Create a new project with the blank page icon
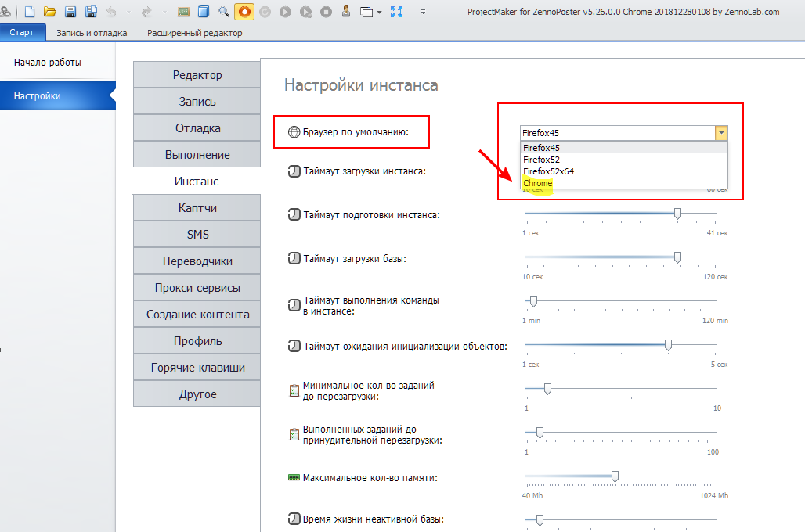 click(x=30, y=11)
